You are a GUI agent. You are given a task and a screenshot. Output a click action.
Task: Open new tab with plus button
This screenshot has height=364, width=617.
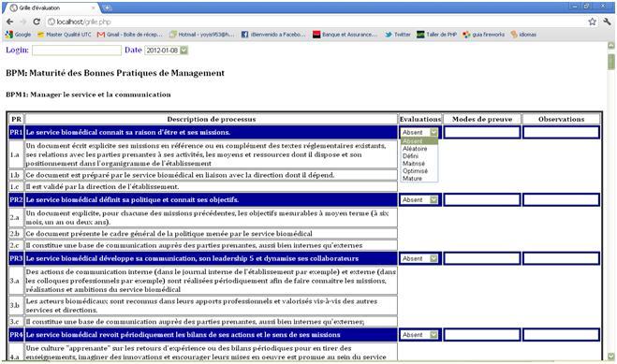106,7
